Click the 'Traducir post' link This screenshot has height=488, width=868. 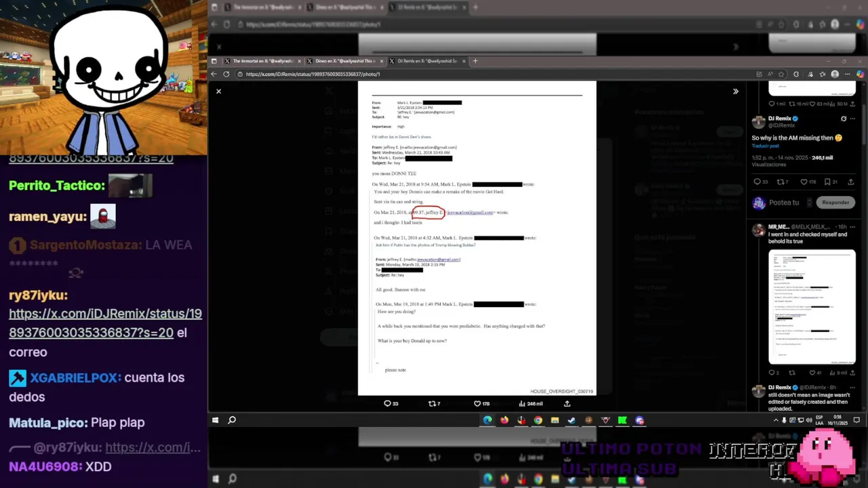[x=765, y=146]
